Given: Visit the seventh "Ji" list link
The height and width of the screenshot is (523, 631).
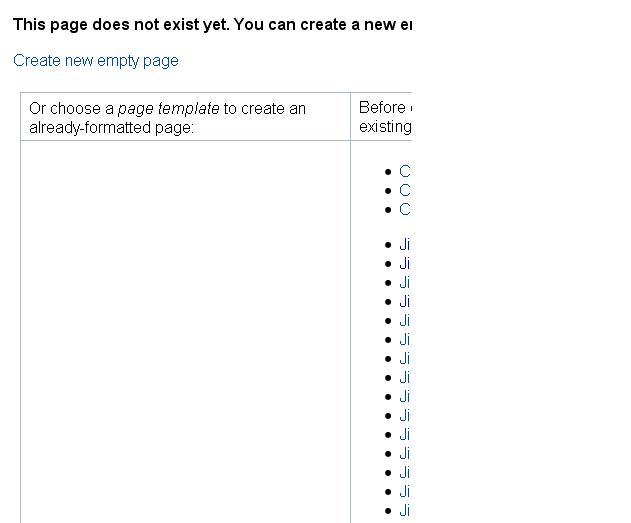Looking at the screenshot, I should [405, 358].
